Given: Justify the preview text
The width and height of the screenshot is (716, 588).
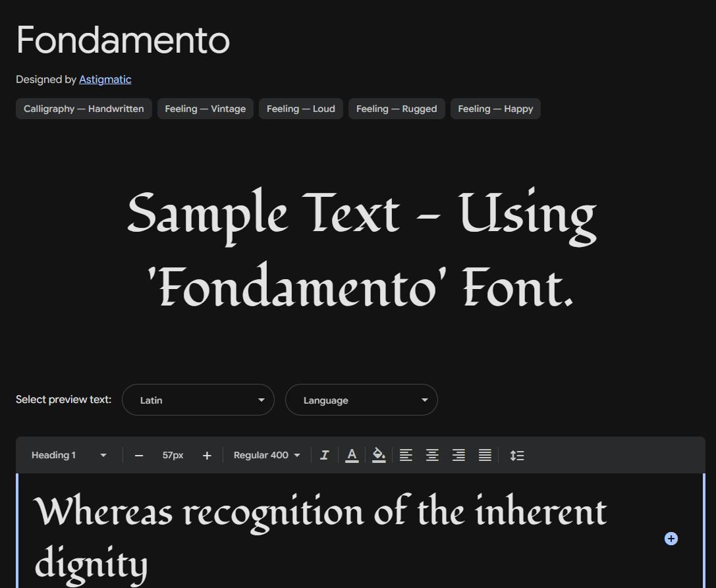Looking at the screenshot, I should 485,455.
